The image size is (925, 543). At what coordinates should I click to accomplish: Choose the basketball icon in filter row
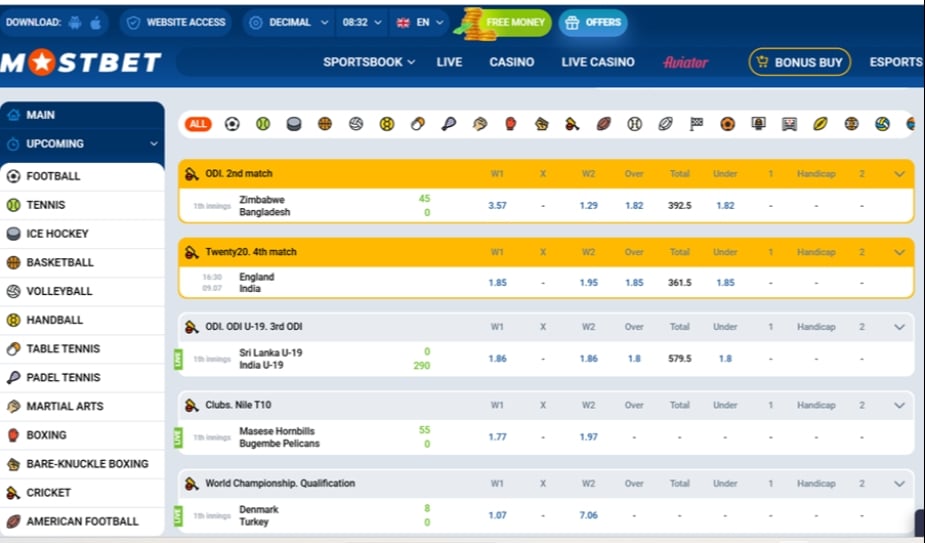[x=325, y=124]
